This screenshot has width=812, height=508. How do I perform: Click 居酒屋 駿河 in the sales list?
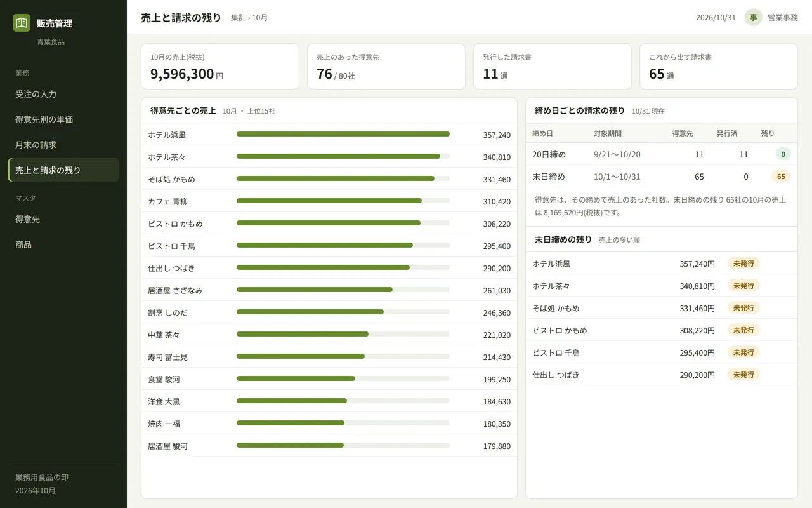(167, 446)
